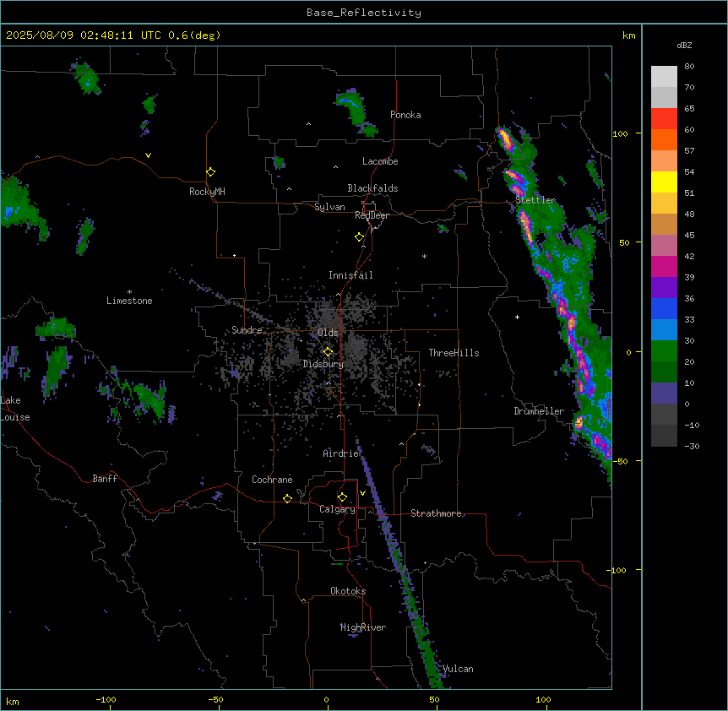728x711 pixels.
Task: Click the km unit label at bottom-left
Action: click(x=13, y=701)
